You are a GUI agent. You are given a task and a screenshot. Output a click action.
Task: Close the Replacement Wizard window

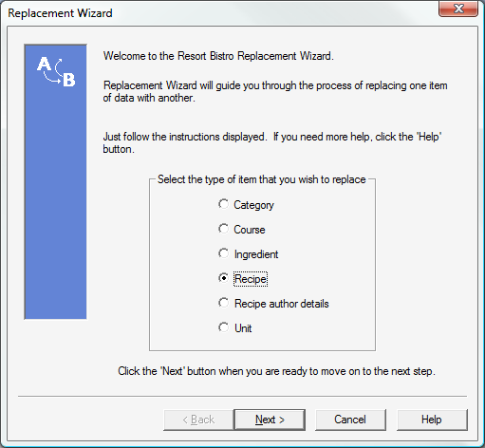click(458, 9)
